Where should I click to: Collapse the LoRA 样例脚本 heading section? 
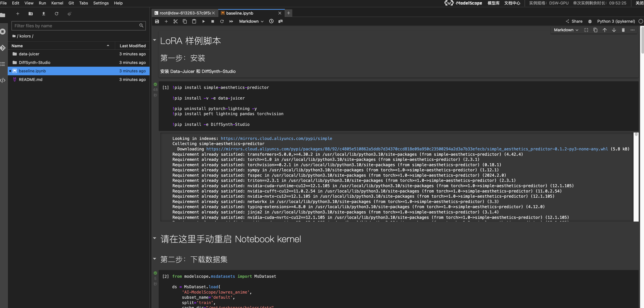point(155,40)
